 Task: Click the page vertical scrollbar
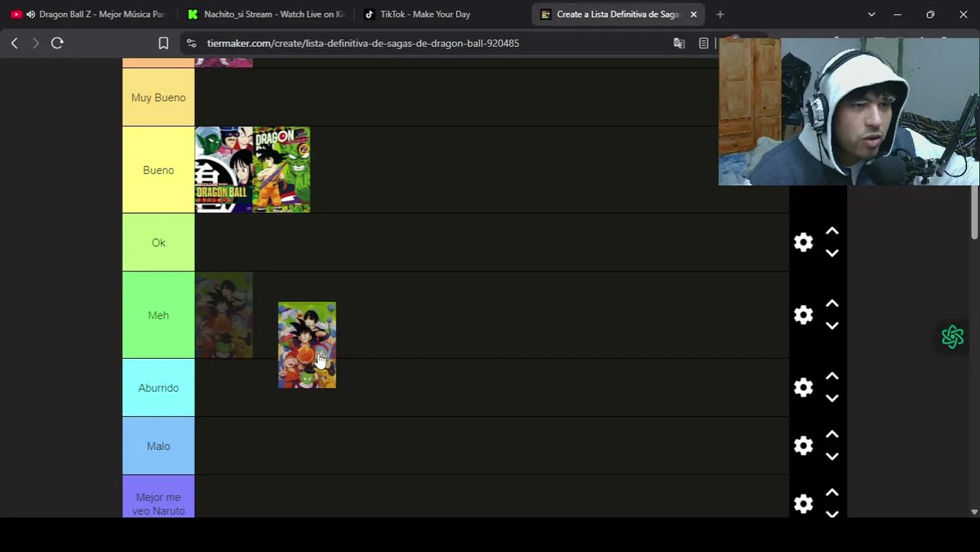(x=975, y=214)
